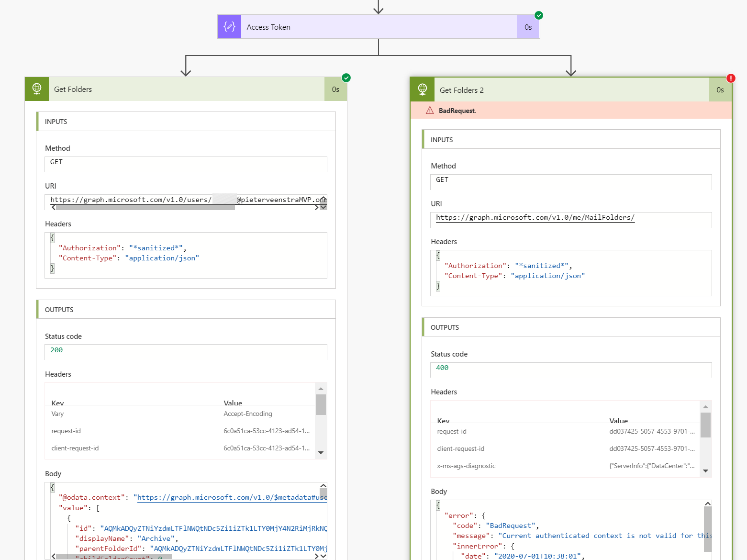This screenshot has height=560, width=747.
Task: Click the OUTPUTS section header in Get Folders
Action: tap(186, 310)
